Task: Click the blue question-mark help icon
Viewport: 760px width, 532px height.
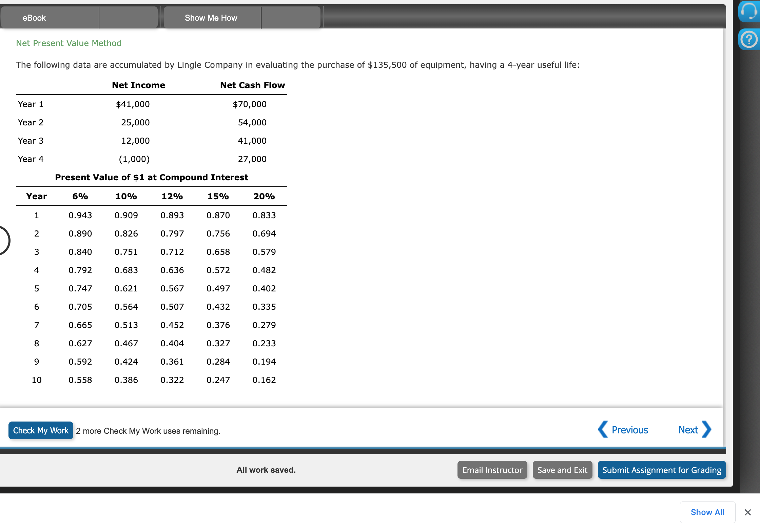Action: point(749,40)
